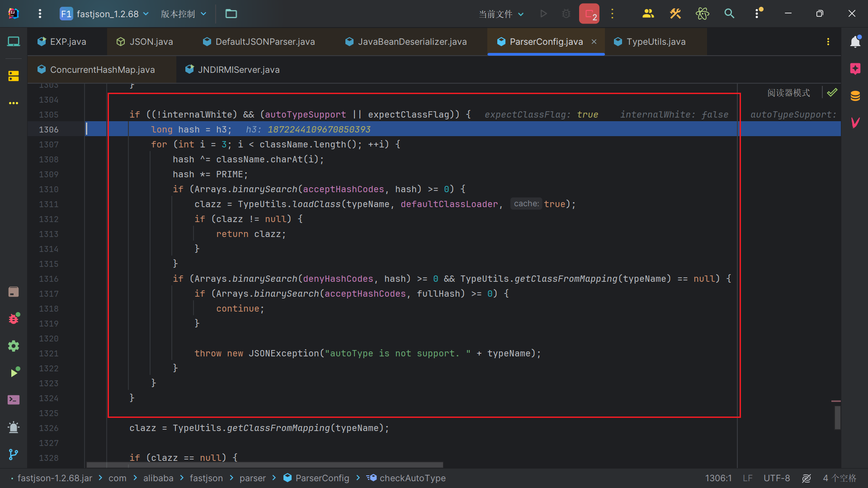Click the red stop button with badge 2
This screenshot has height=488, width=868.
click(x=589, y=14)
